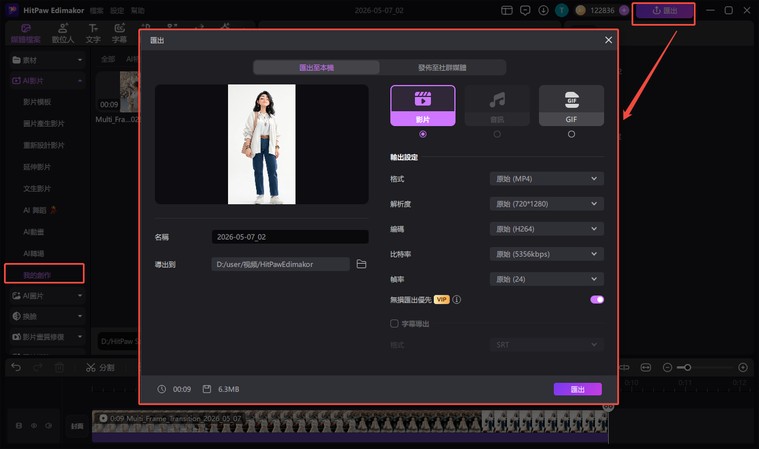The height and width of the screenshot is (449, 759).
Task: Select the 全部 filter tab in media panel
Action: coord(108,59)
